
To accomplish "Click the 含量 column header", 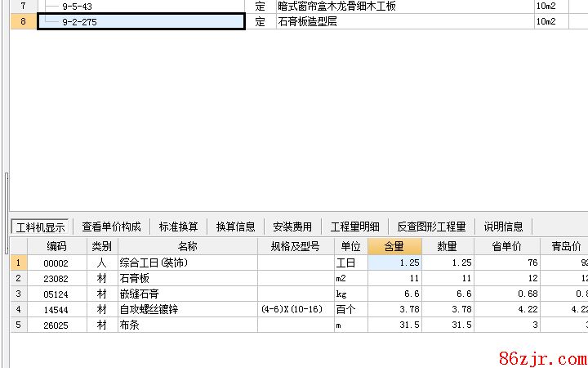I will 394,246.
